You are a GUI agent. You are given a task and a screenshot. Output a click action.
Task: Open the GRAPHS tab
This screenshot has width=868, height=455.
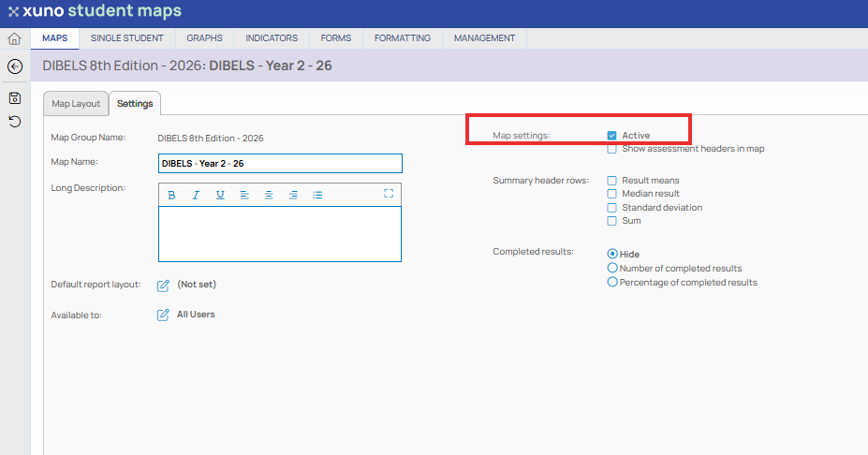pyautogui.click(x=204, y=38)
